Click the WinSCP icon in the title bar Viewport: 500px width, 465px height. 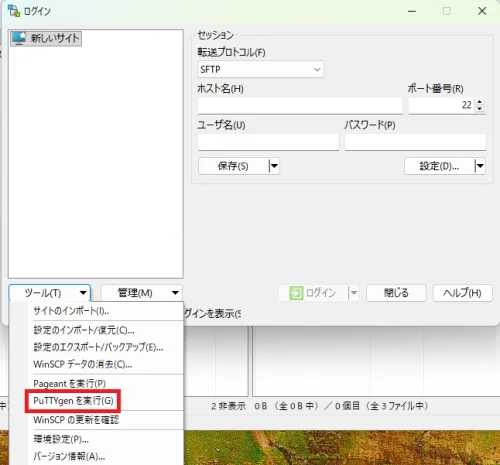click(x=14, y=11)
